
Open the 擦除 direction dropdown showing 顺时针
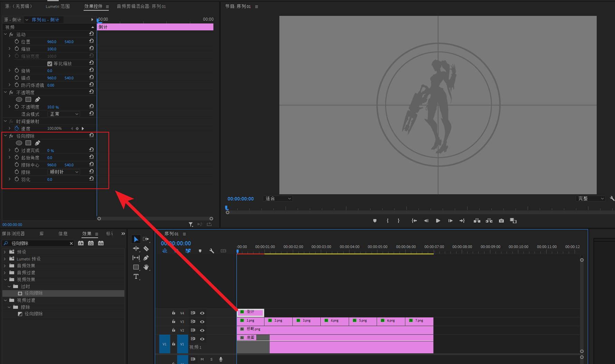point(64,172)
